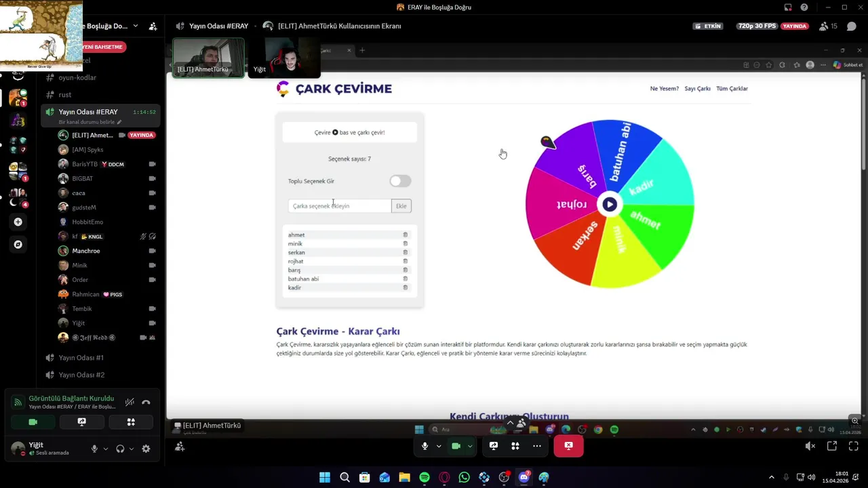
Task: Delete the barış option trash icon
Action: click(406, 270)
